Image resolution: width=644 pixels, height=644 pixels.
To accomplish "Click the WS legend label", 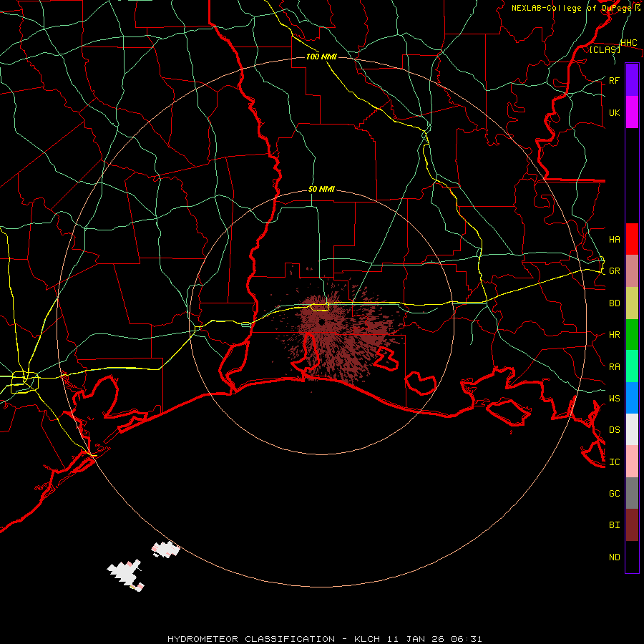I will [x=614, y=398].
